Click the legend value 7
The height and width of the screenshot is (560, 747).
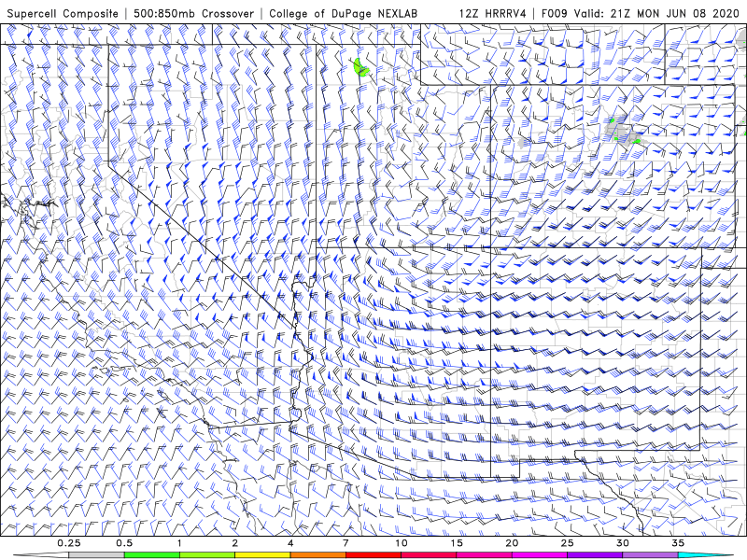[345, 543]
